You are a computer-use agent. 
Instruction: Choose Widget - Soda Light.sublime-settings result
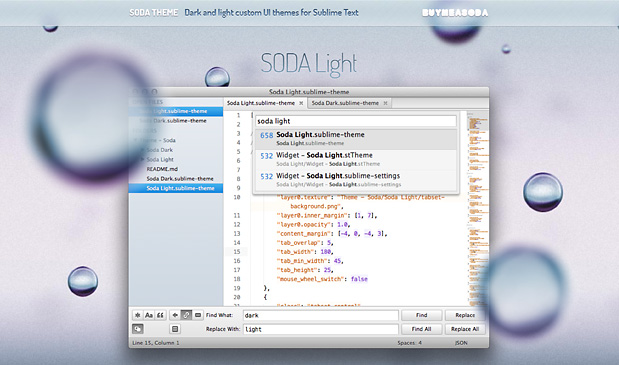[356, 180]
